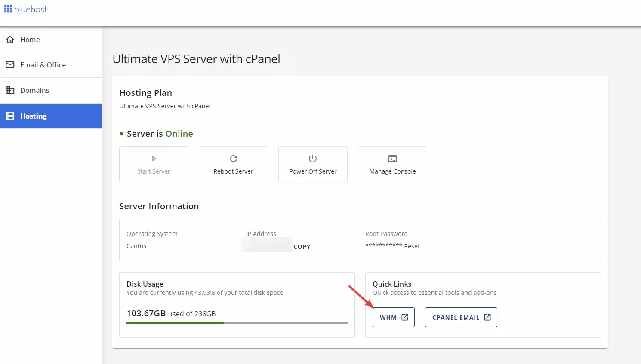The width and height of the screenshot is (641, 364).
Task: Click the external link icon on WHM
Action: coord(405,317)
